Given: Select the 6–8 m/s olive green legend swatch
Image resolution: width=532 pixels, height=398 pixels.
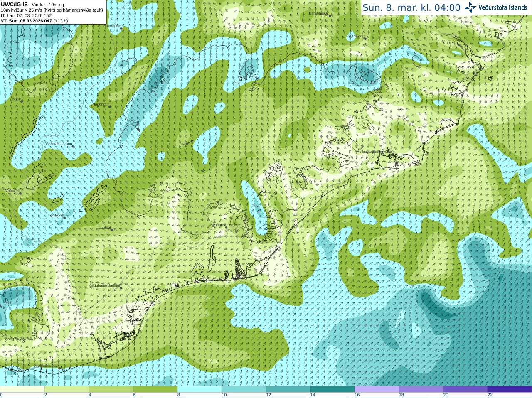Looking at the screenshot, I should click(x=155, y=389).
